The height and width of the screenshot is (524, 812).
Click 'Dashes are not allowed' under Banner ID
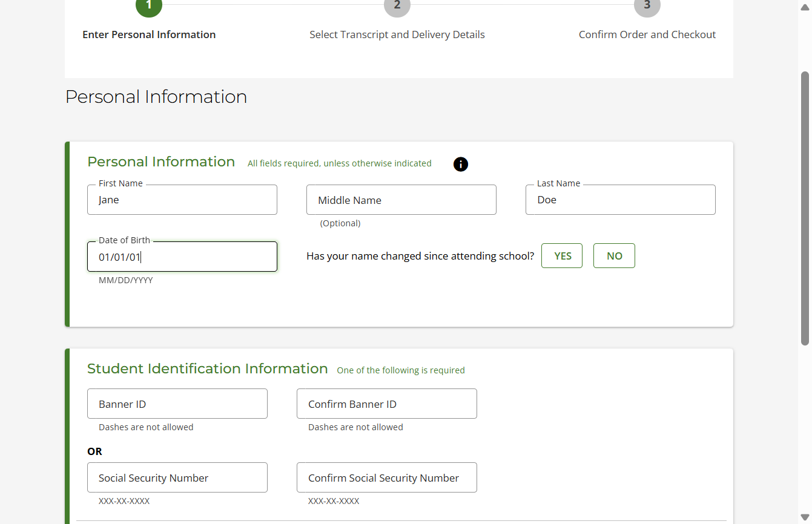pos(146,427)
